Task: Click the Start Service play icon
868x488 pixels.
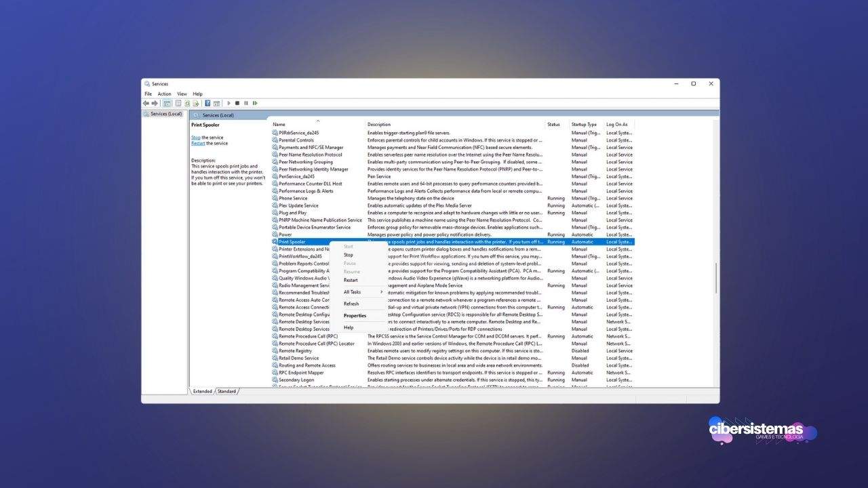Action: tap(229, 103)
